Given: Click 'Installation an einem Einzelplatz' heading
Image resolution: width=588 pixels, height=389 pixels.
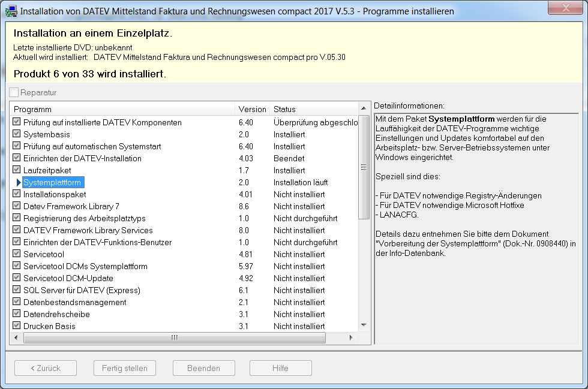Looking at the screenshot, I should [x=92, y=33].
